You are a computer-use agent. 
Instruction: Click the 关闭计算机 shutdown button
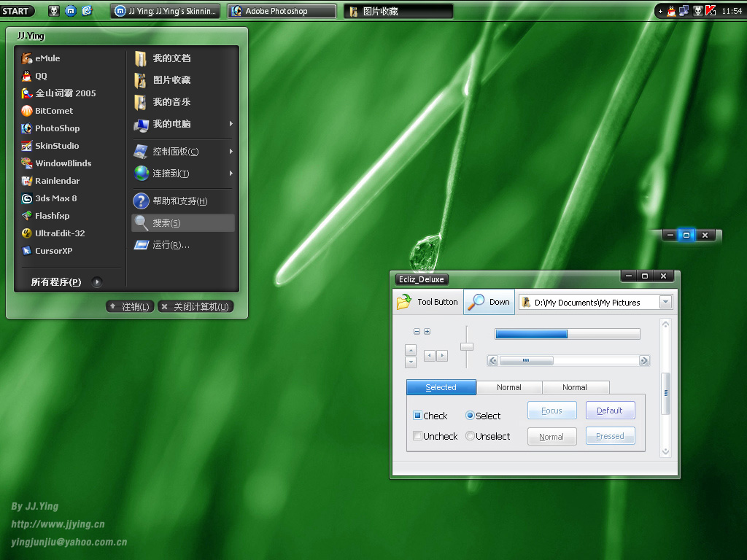point(196,307)
